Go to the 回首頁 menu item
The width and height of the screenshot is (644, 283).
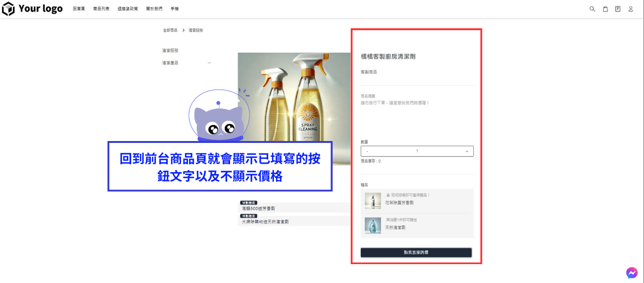click(x=79, y=9)
